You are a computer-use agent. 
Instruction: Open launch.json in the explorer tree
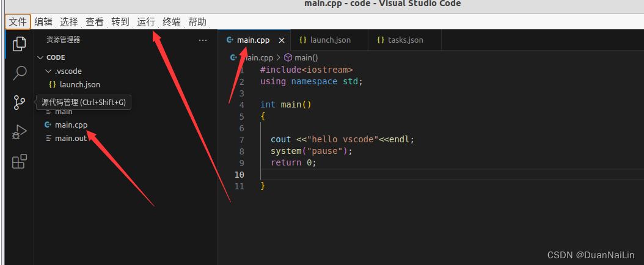[79, 84]
